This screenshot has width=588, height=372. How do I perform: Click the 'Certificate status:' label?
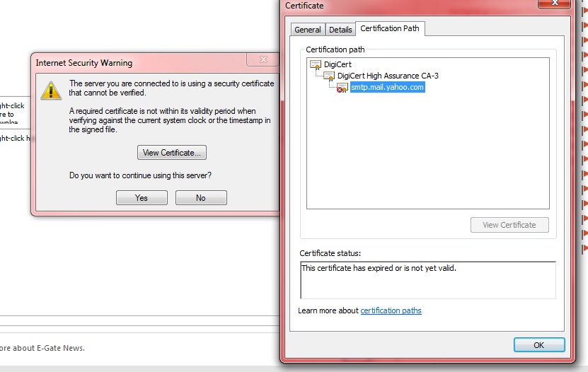[x=330, y=253]
